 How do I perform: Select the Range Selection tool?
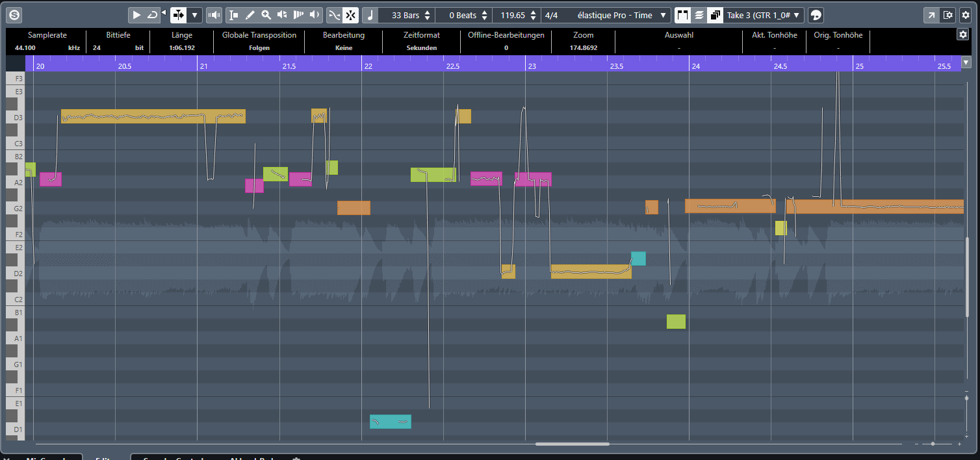click(234, 15)
